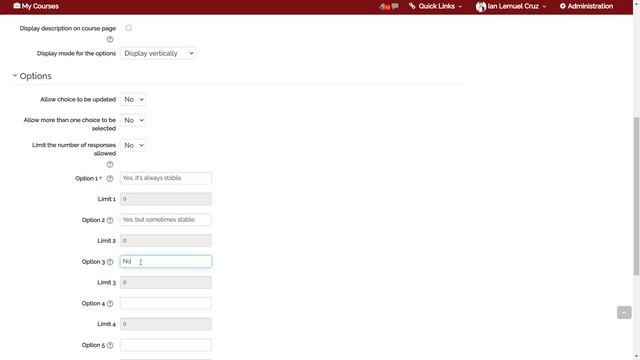Click the Option 3 text field
Screen dimensions: 640x360
click(166, 262)
